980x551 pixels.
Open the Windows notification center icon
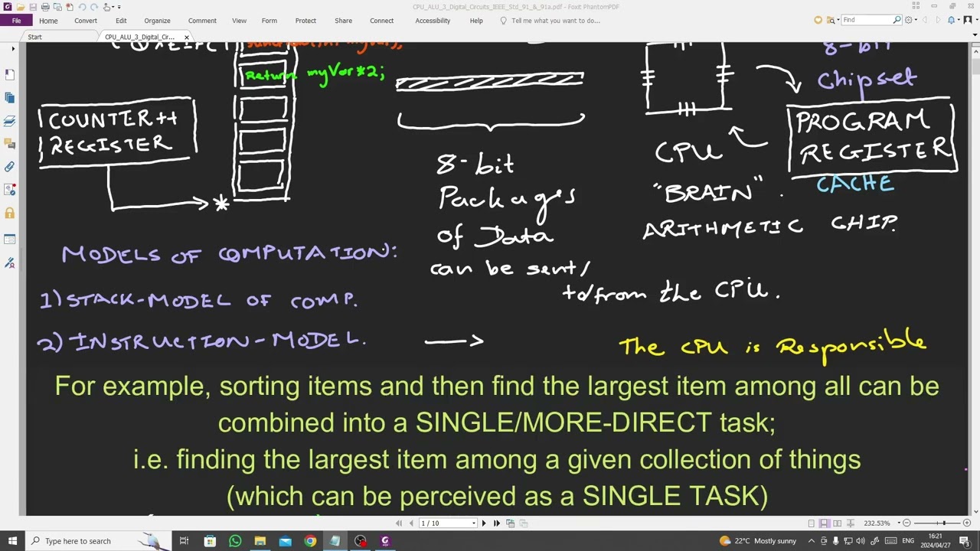pyautogui.click(x=965, y=541)
